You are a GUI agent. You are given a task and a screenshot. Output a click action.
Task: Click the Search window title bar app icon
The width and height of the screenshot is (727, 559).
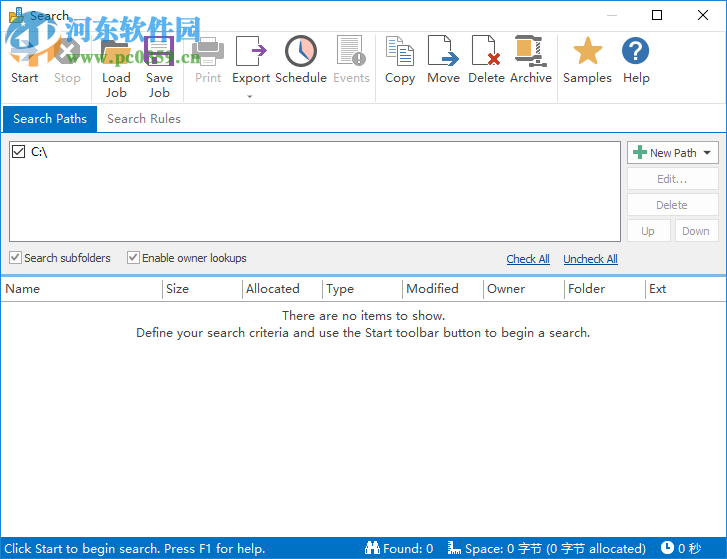17,15
